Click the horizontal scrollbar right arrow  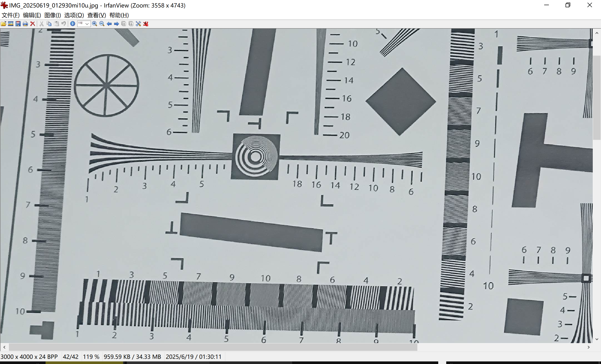tap(589, 347)
